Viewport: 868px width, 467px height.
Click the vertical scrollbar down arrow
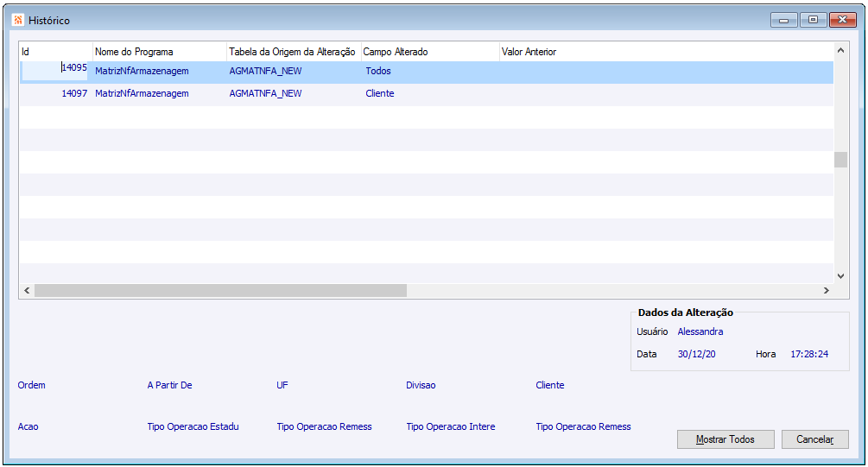(840, 276)
